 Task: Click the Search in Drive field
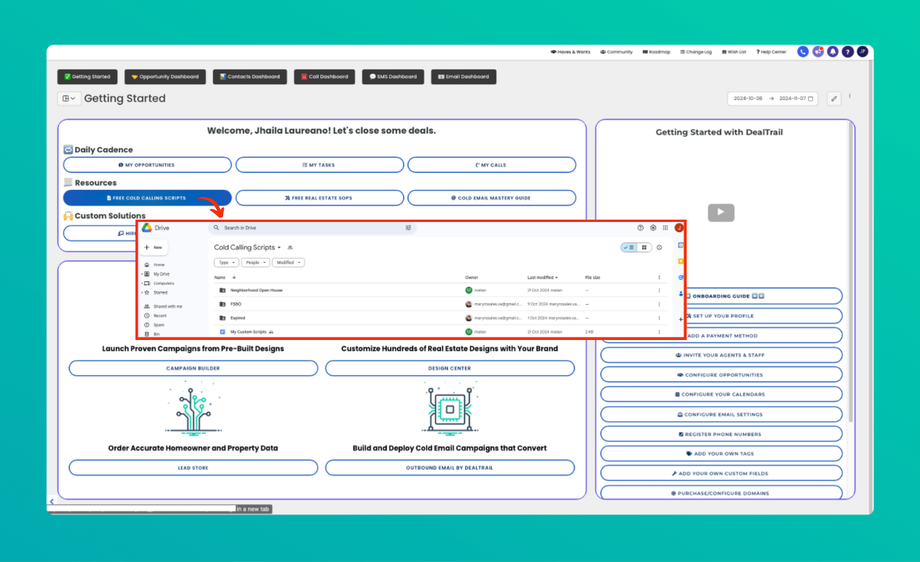point(312,228)
